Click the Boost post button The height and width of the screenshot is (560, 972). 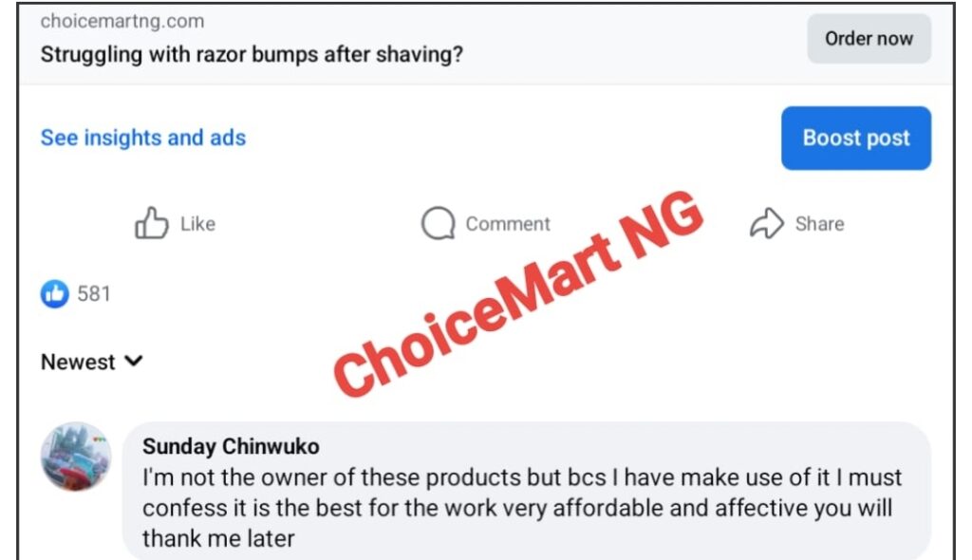pos(856,138)
